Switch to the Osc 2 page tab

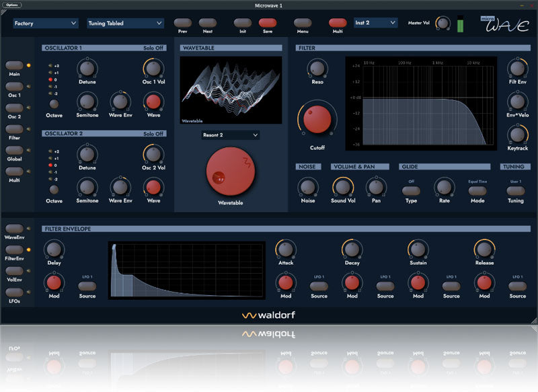(14, 108)
